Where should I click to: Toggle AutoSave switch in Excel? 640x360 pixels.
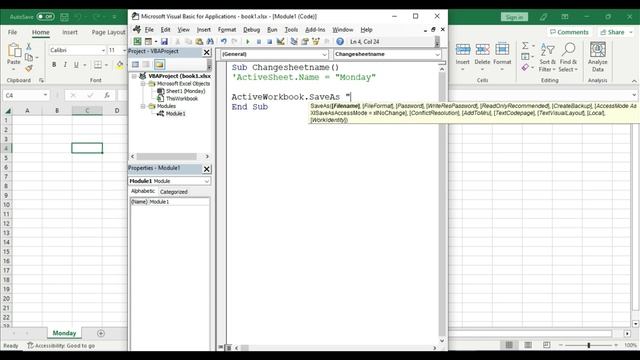tap(45, 17)
